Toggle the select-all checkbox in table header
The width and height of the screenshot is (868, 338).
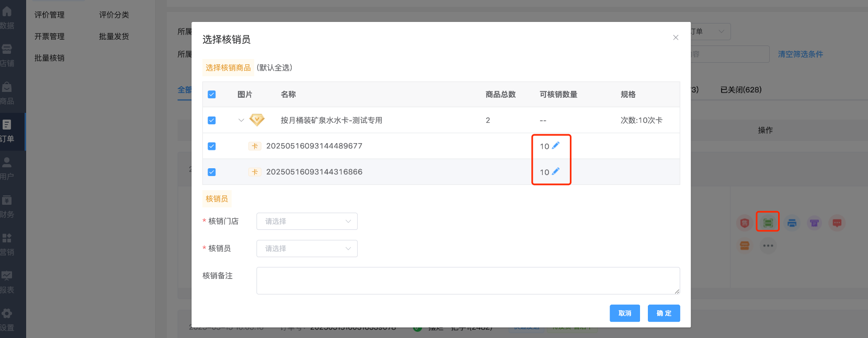(x=212, y=95)
